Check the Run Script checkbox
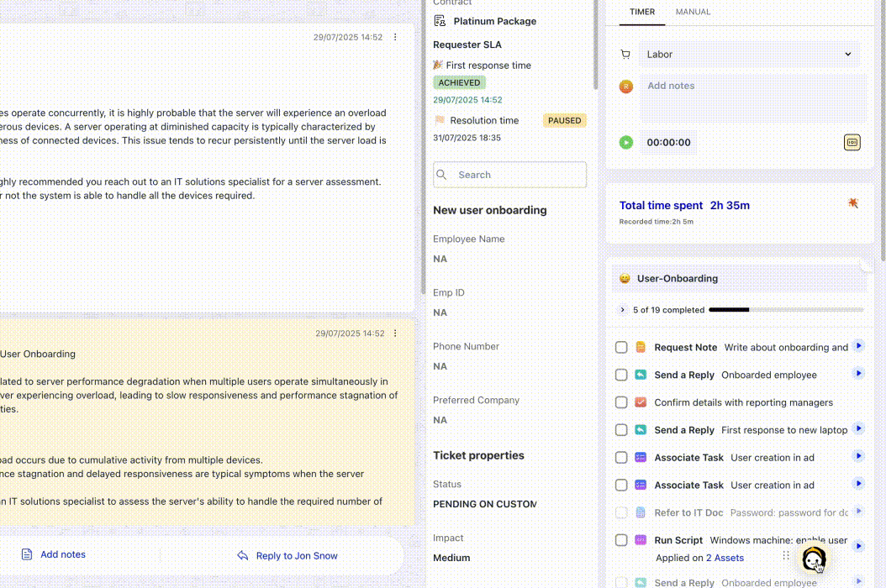Viewport: 886px width, 588px height. pos(621,540)
